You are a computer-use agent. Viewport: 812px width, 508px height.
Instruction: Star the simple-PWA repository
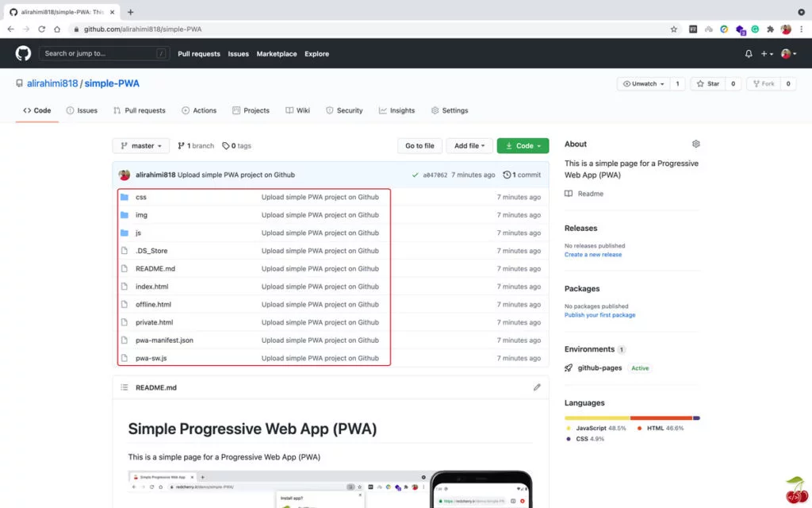click(707, 83)
